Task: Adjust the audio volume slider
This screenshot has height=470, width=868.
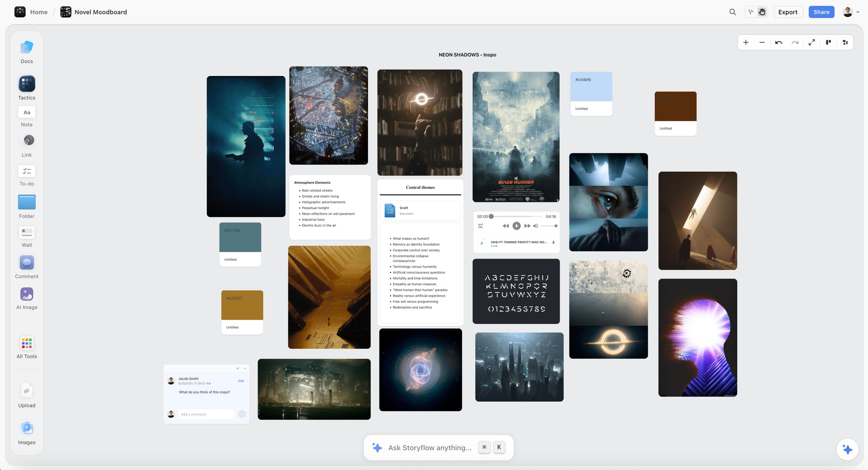Action: click(x=549, y=226)
